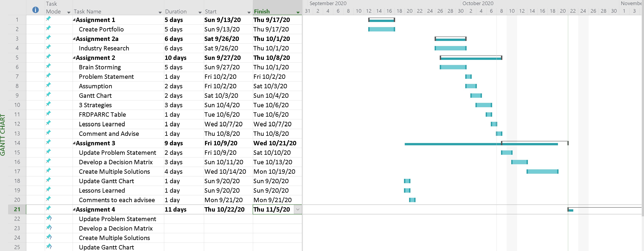The width and height of the screenshot is (644, 251).
Task: Click the empty Duration cell for row 22
Action: coord(184,219)
